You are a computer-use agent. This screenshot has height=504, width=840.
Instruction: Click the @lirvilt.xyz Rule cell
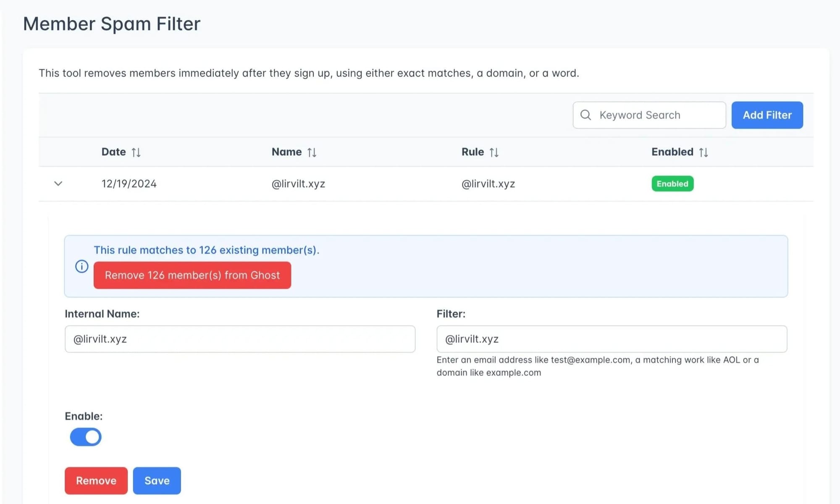(488, 184)
